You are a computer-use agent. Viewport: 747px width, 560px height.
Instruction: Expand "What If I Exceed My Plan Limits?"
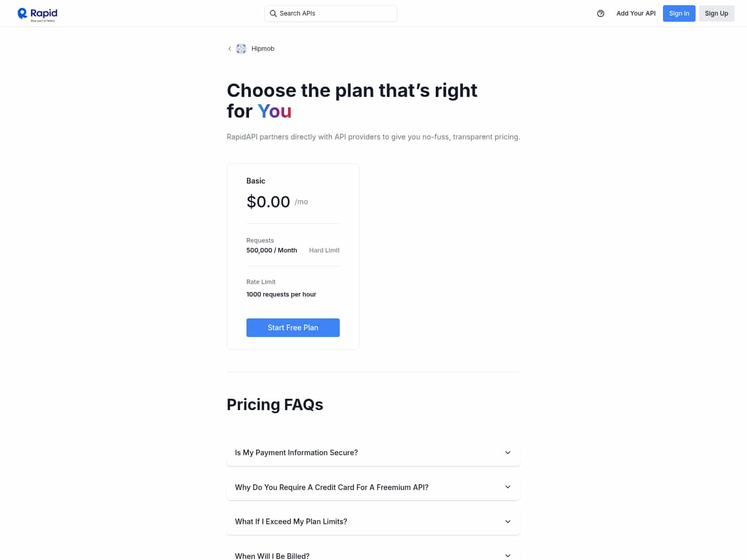(291, 522)
